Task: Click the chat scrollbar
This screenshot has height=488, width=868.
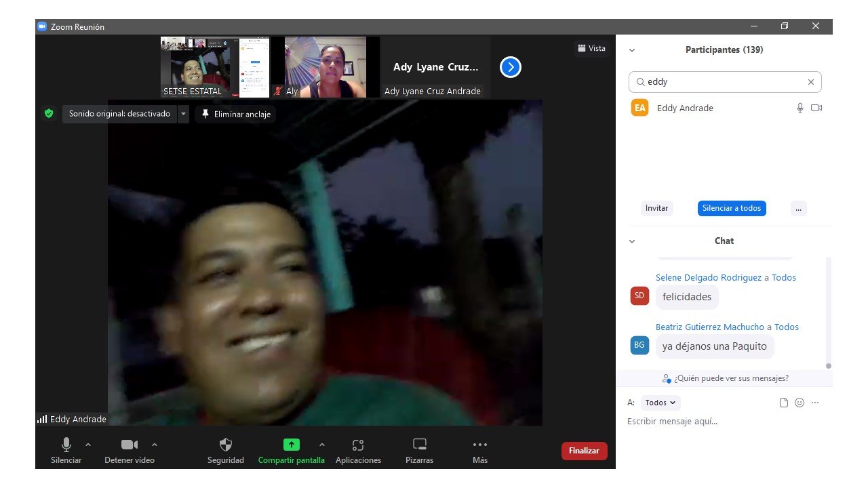Action: pos(828,312)
